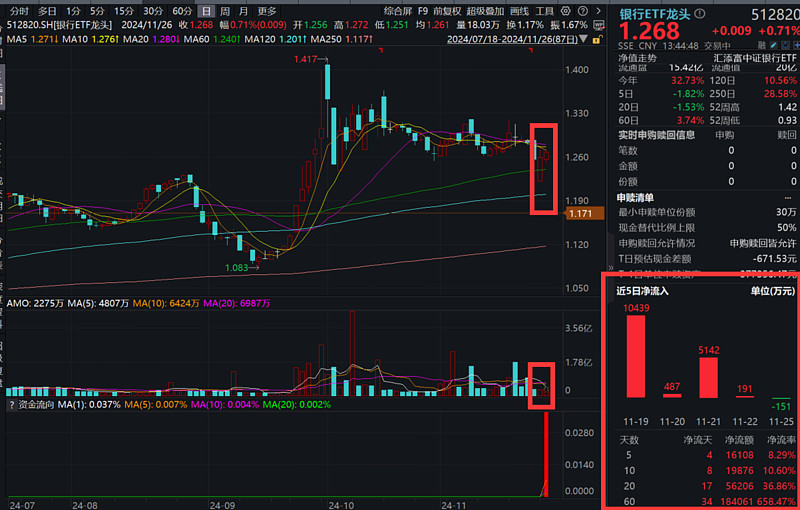Click the AMO: 2275万 volume indicator label
This screenshot has height=510, width=800.
tap(35, 303)
